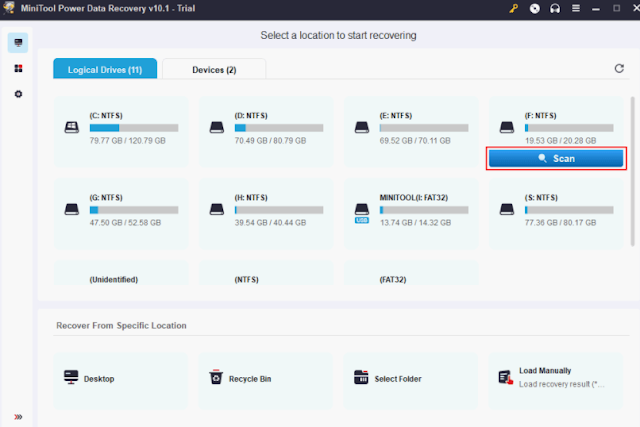Image resolution: width=640 pixels, height=427 pixels.
Task: Select the unlabeled (FAT32) partition card
Action: coord(411,273)
